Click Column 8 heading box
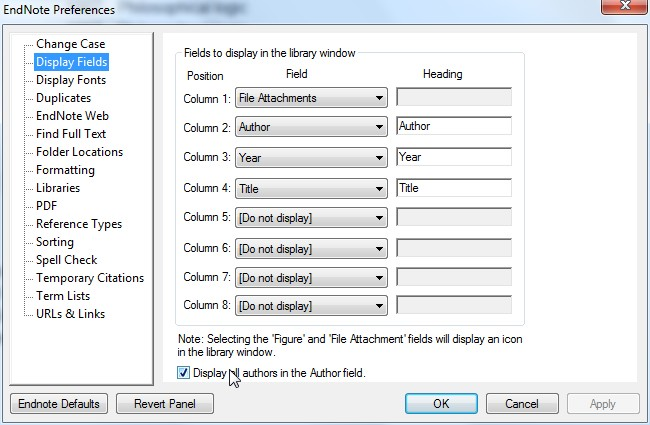The image size is (650, 425). click(454, 305)
